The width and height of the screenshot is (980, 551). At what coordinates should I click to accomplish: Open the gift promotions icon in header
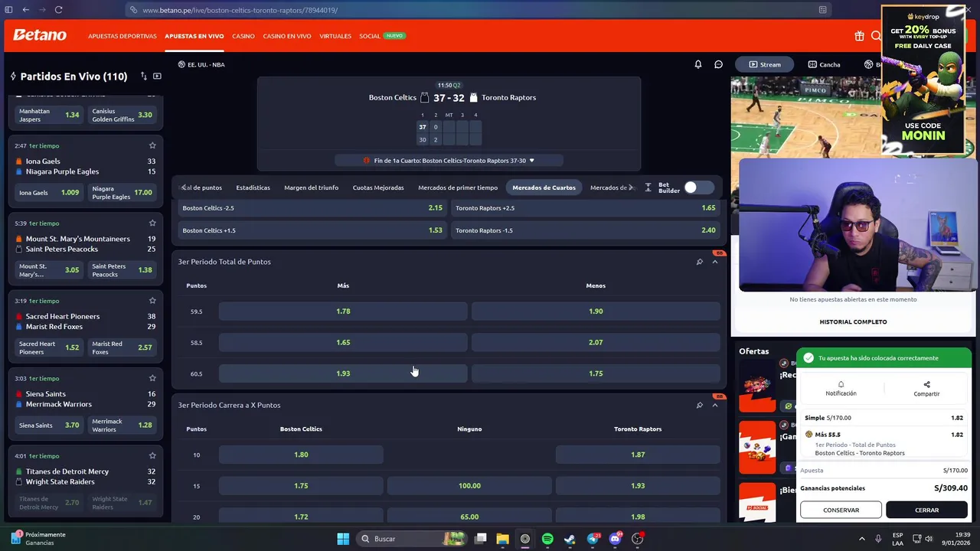(859, 36)
